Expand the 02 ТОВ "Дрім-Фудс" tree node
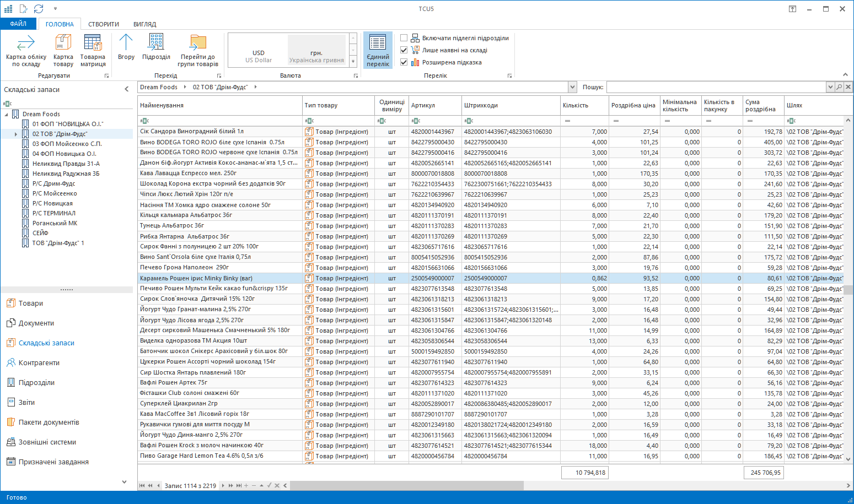 (16, 134)
